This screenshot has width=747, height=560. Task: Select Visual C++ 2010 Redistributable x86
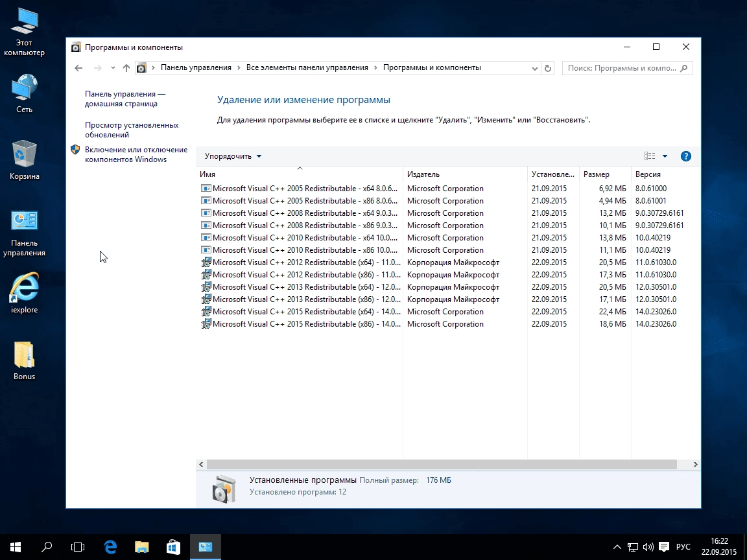448,250
